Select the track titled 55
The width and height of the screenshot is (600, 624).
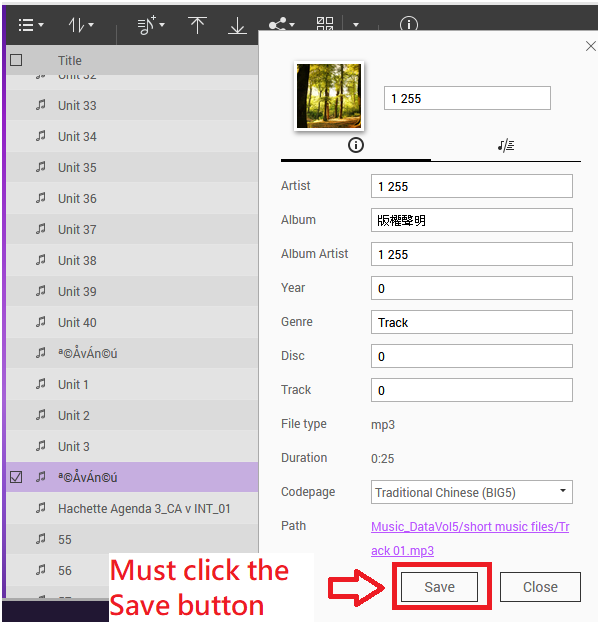tap(132, 540)
